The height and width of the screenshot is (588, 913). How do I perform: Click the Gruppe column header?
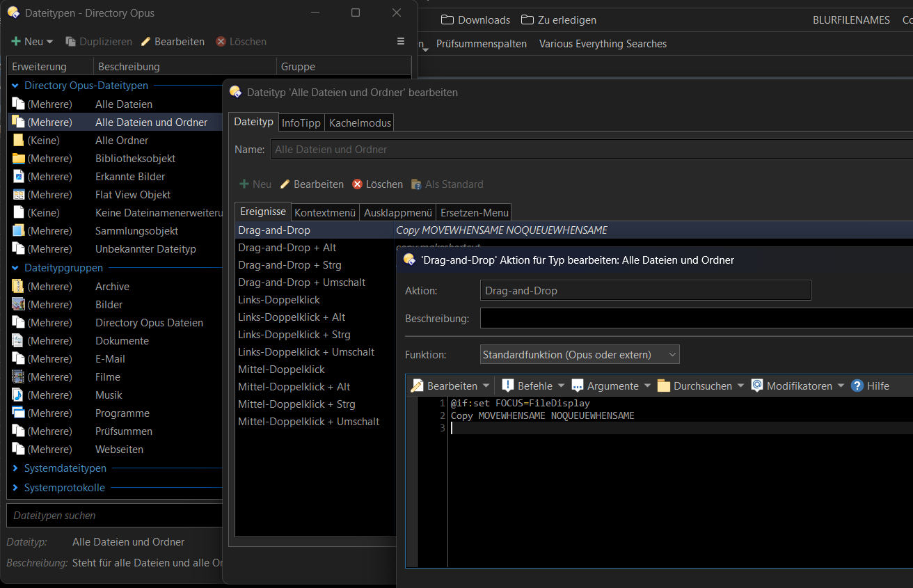344,67
